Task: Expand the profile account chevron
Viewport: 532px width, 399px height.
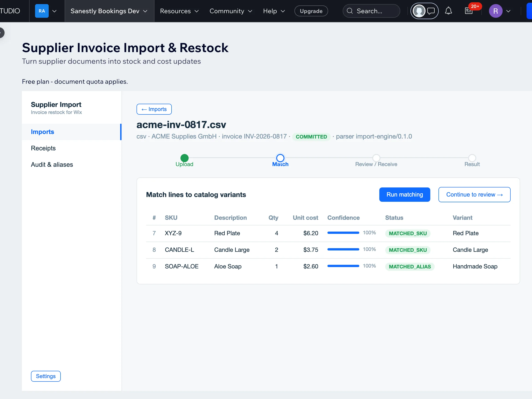Action: pyautogui.click(x=508, y=11)
